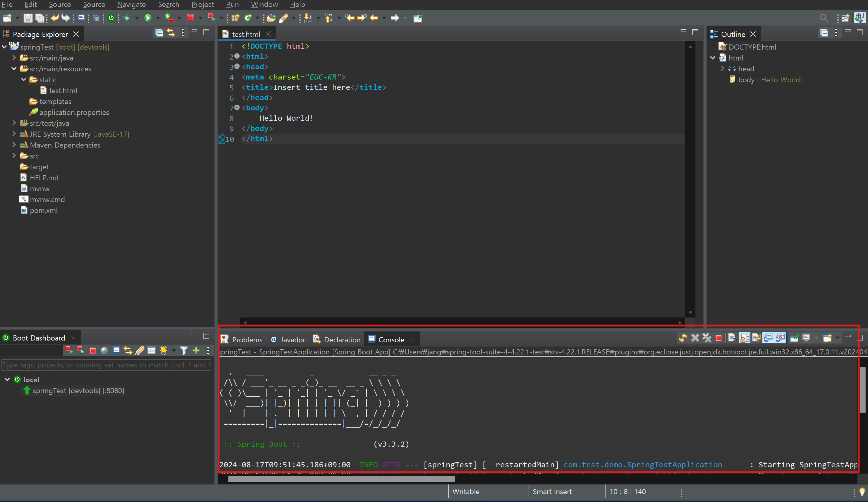Click the Terminate red square in Console toolbar
868x502 pixels.
click(x=718, y=338)
